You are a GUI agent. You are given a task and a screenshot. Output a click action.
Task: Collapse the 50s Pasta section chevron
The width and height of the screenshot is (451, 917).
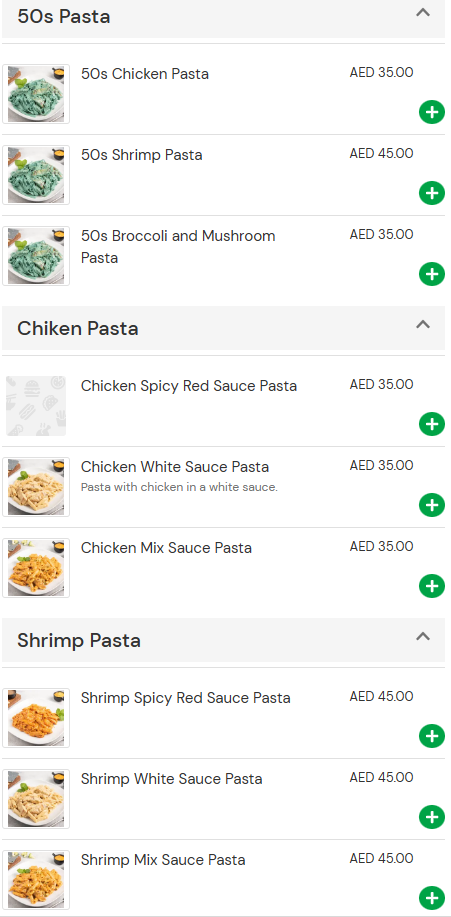[x=423, y=12]
